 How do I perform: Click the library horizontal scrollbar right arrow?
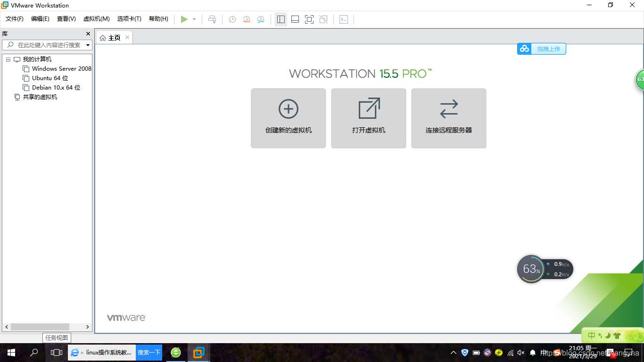[88, 327]
